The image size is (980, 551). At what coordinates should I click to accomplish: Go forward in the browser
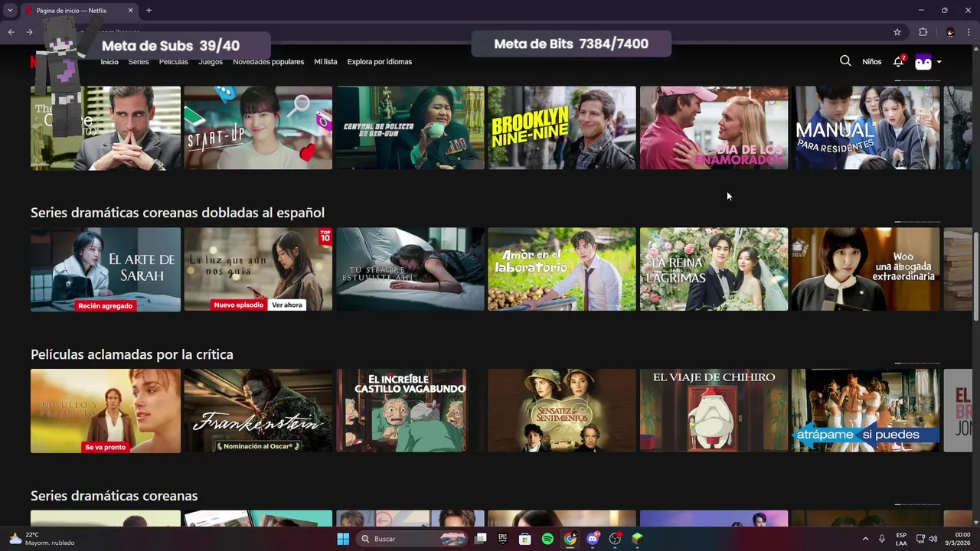pos(30,32)
